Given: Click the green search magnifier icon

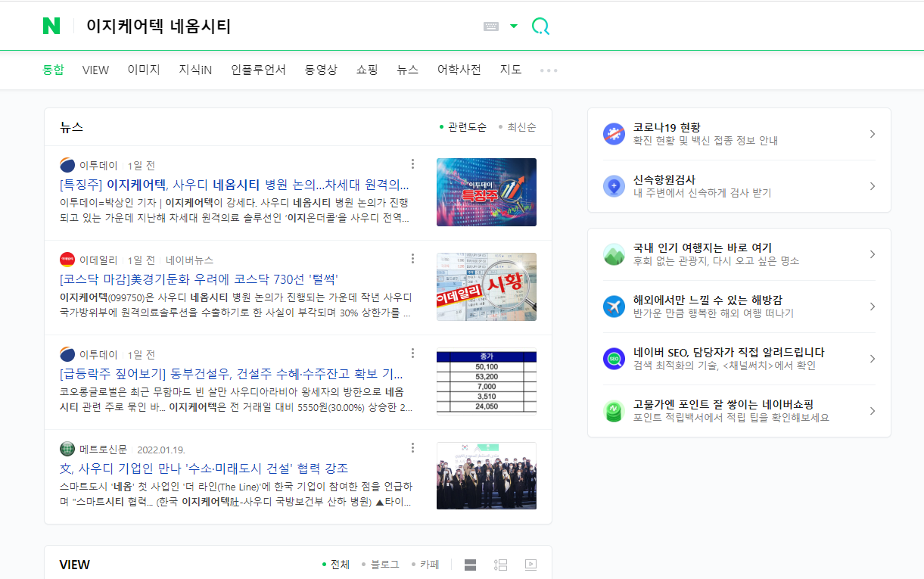Looking at the screenshot, I should pyautogui.click(x=540, y=26).
